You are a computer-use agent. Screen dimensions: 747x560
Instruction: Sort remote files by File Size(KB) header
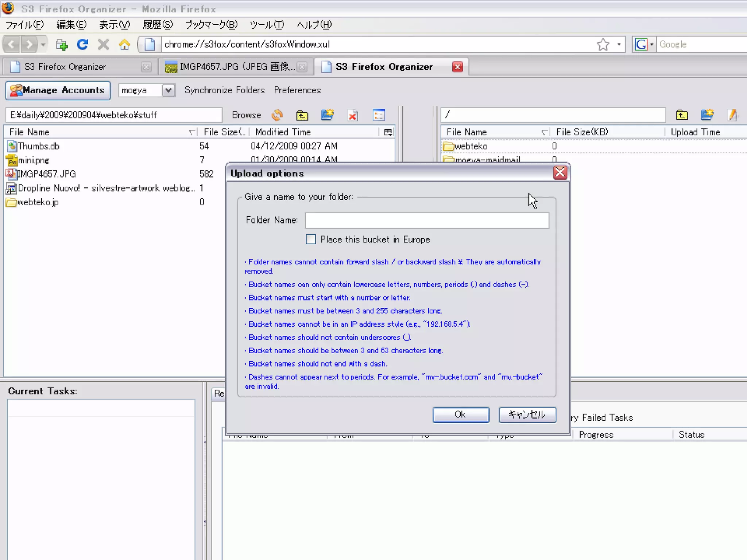tap(608, 132)
